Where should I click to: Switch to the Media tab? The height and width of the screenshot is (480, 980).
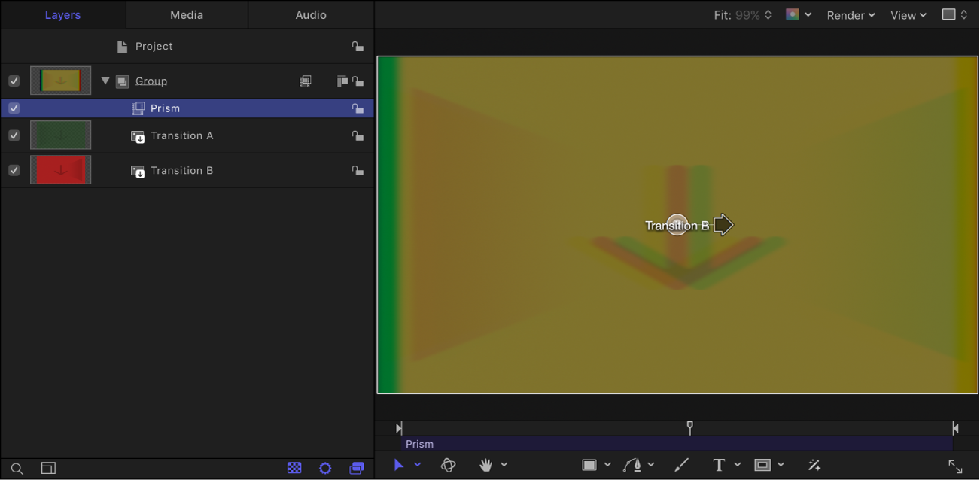pyautogui.click(x=186, y=14)
